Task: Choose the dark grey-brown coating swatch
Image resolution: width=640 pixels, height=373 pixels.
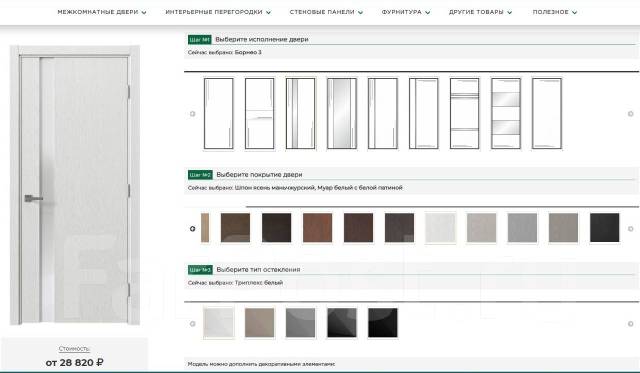Action: point(400,228)
